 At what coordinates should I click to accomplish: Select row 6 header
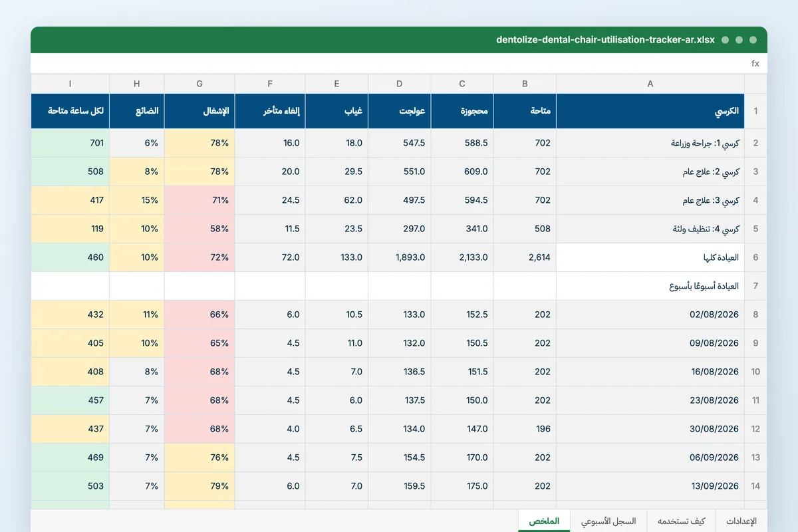(x=755, y=257)
